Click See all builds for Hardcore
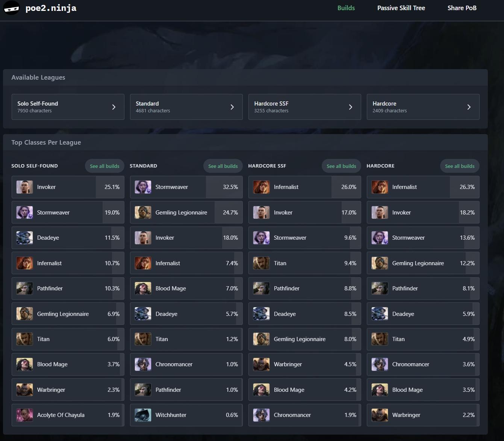The width and height of the screenshot is (504, 441). click(460, 166)
